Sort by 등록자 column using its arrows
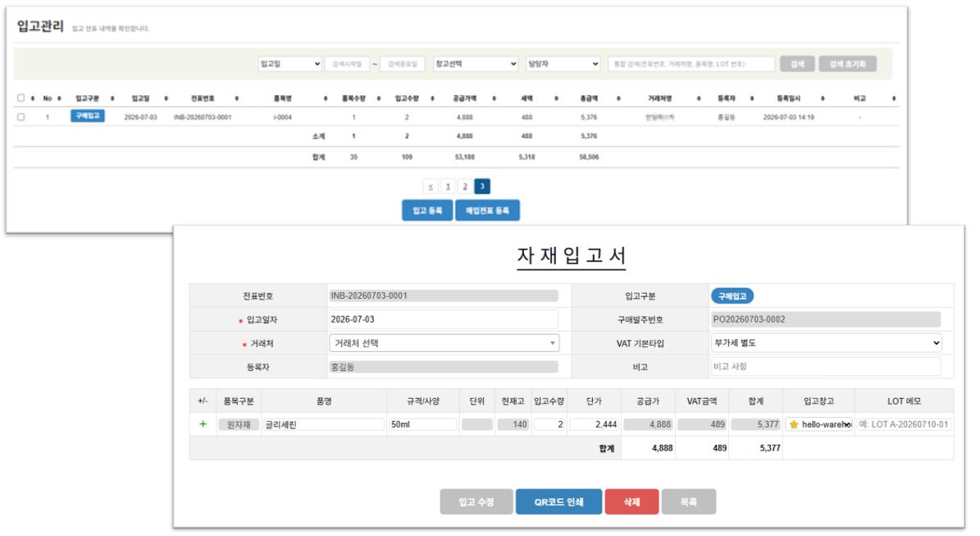The width and height of the screenshot is (980, 536). click(752, 98)
